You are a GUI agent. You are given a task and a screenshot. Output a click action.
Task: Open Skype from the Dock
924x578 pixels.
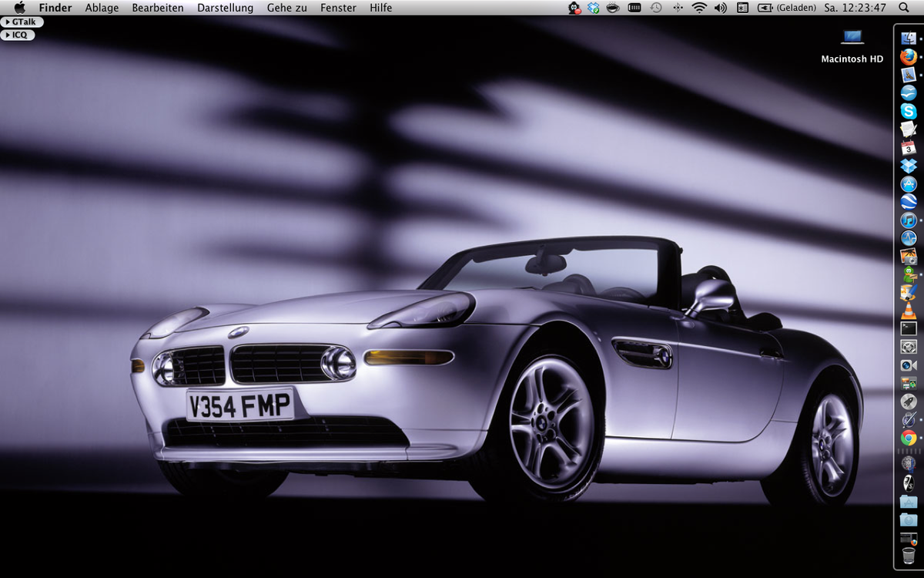[x=909, y=111]
